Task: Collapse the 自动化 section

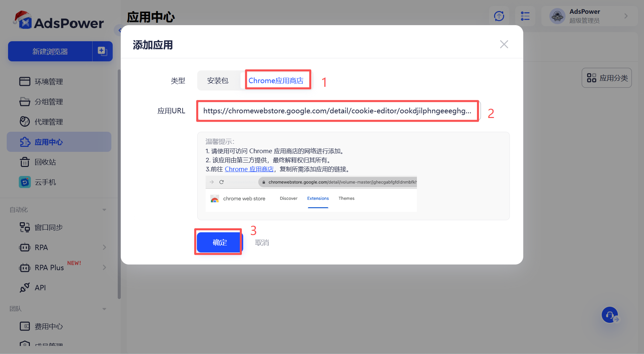Action: tap(104, 209)
